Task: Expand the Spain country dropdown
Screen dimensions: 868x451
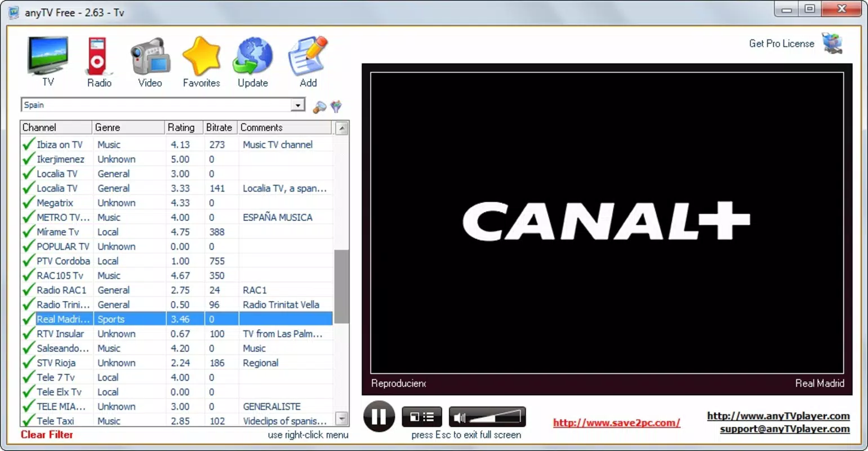Action: [297, 105]
